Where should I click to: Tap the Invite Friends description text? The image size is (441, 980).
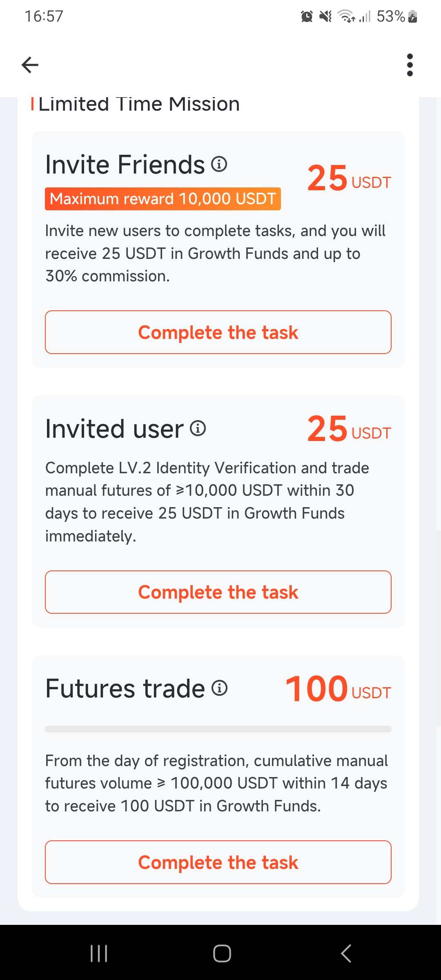[x=215, y=254]
